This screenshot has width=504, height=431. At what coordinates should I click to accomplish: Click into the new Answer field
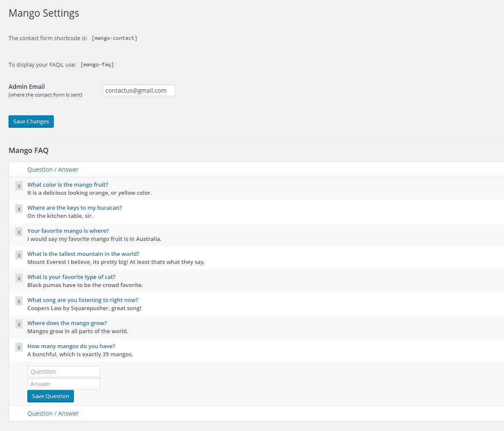64,384
